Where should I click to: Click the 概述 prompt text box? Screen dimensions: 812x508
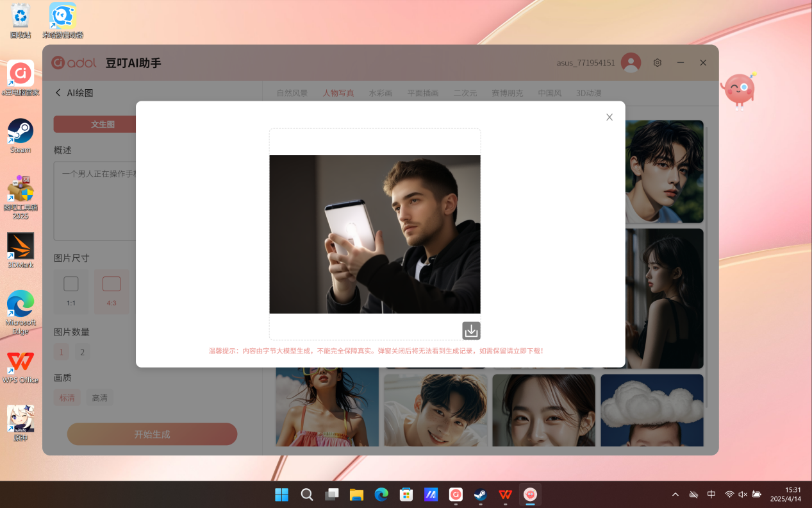point(95,201)
